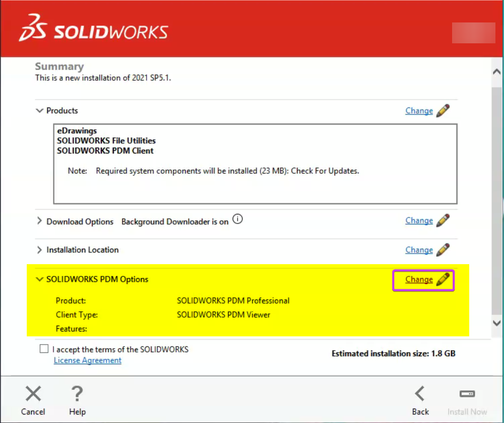504x423 pixels.
Task: Accept the SOLIDWORKS license terms checkbox
Action: click(x=44, y=349)
